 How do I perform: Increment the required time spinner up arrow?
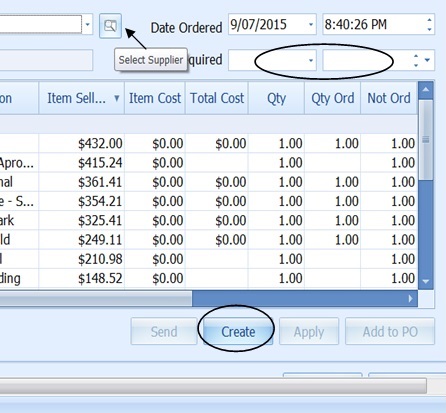tap(416, 56)
